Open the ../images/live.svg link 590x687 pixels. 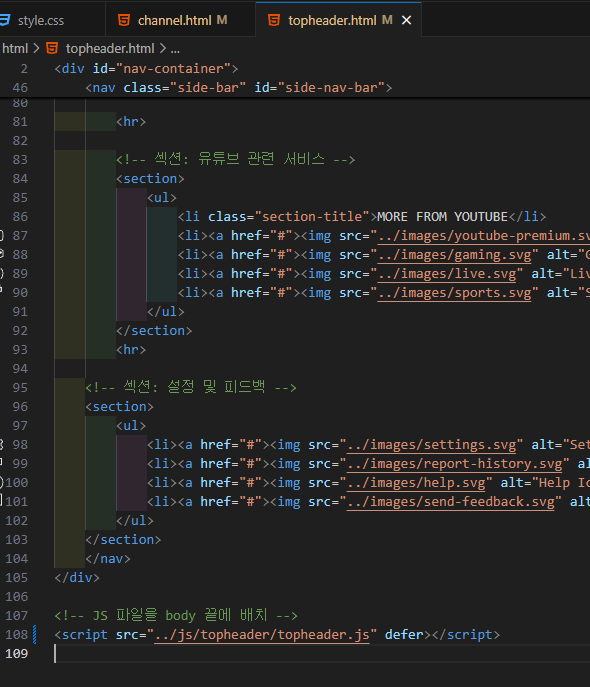pyautogui.click(x=447, y=274)
